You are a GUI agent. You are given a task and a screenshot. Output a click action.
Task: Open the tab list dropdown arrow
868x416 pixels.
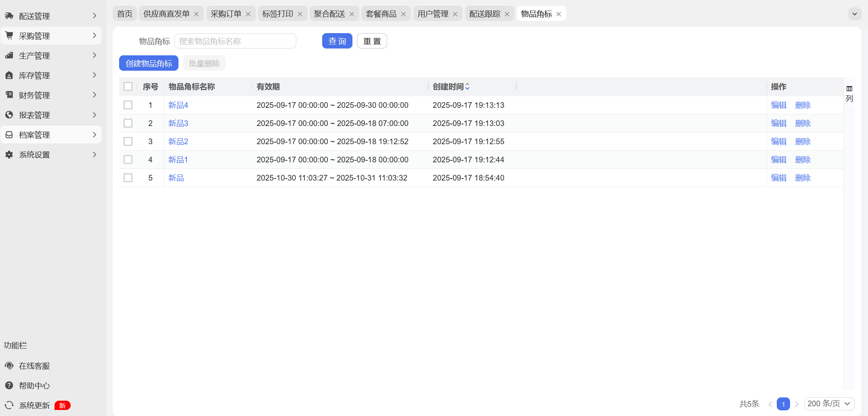854,14
